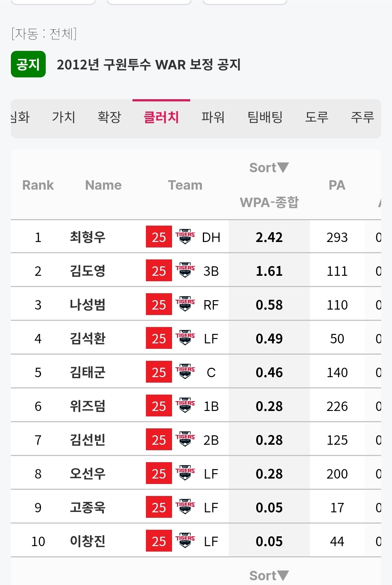
Task: Click the Name column header
Action: 103,185
